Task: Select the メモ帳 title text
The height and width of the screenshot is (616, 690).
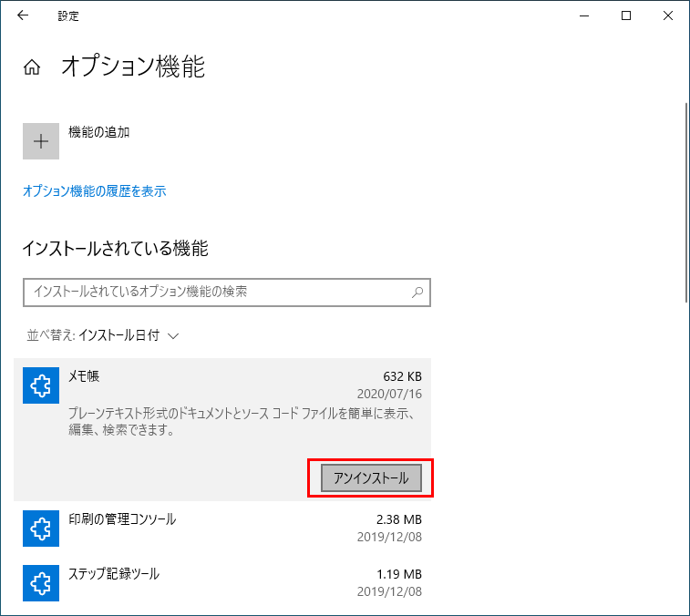Action: coord(84,376)
